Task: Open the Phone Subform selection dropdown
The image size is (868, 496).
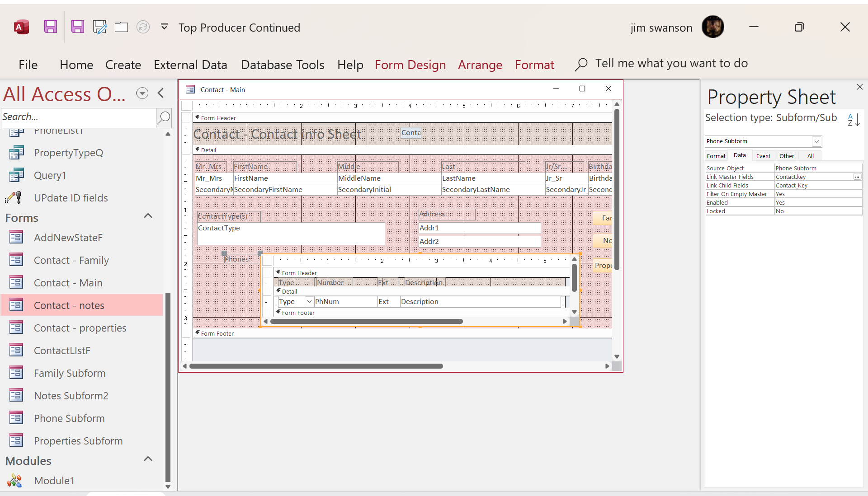Action: click(x=816, y=141)
